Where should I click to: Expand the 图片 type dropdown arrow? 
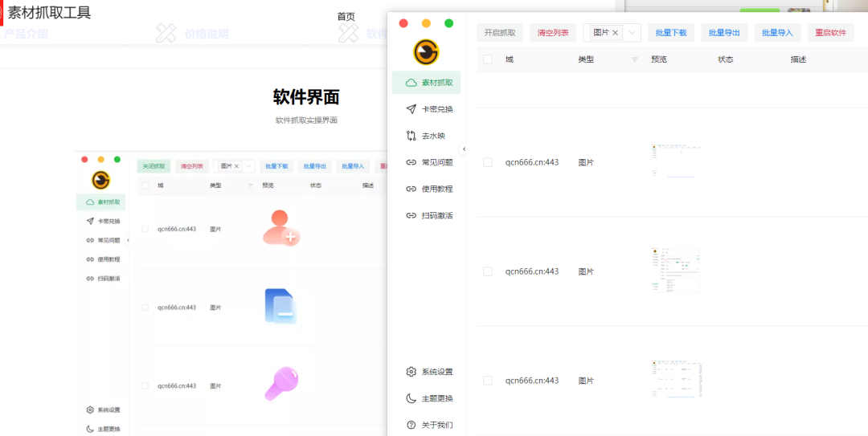pyautogui.click(x=632, y=33)
